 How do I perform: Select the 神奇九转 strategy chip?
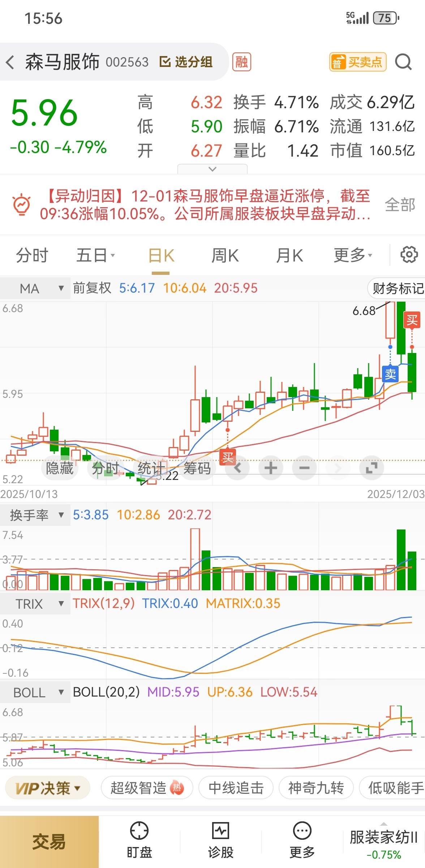(316, 788)
